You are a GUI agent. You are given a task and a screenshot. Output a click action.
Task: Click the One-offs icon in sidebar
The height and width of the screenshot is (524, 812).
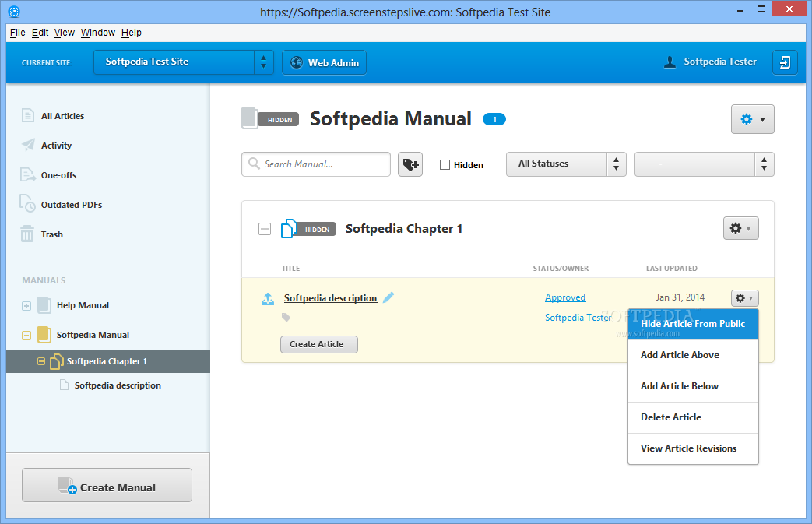(x=28, y=174)
